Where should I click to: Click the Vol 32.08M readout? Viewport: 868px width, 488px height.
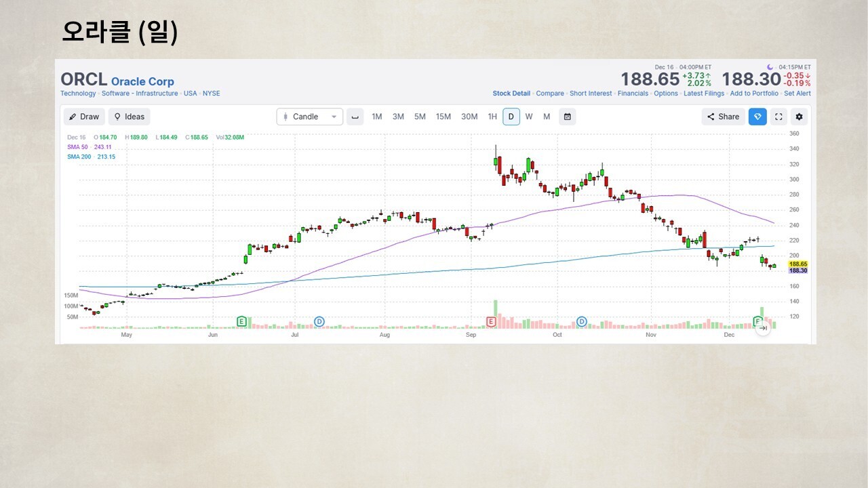(230, 138)
